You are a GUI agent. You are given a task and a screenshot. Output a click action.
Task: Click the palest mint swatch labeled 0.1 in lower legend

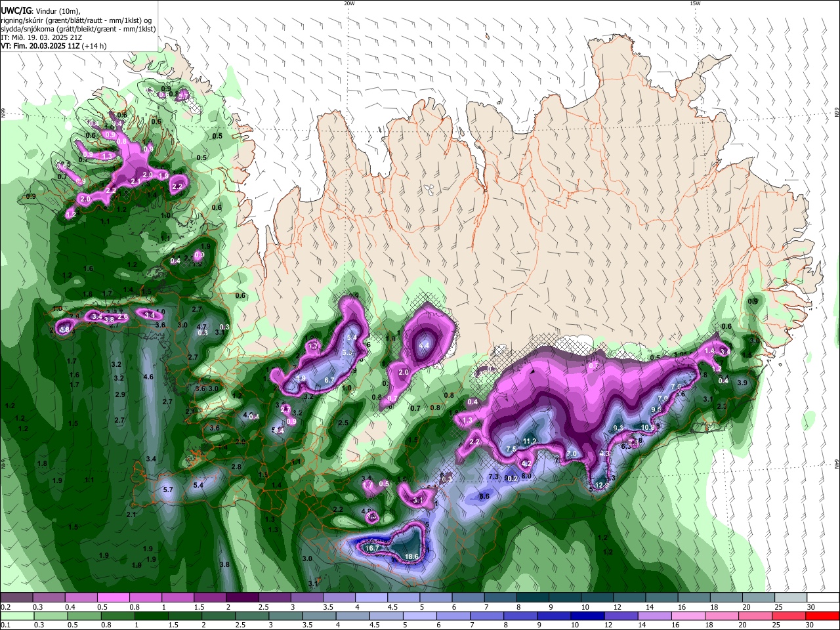pyautogui.click(x=17, y=616)
